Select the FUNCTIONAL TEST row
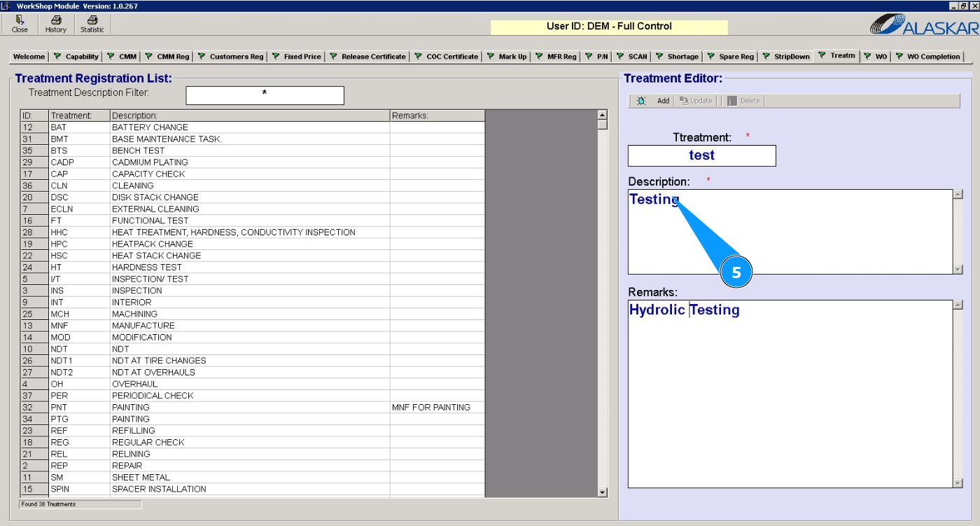This screenshot has height=526, width=980. [x=252, y=221]
